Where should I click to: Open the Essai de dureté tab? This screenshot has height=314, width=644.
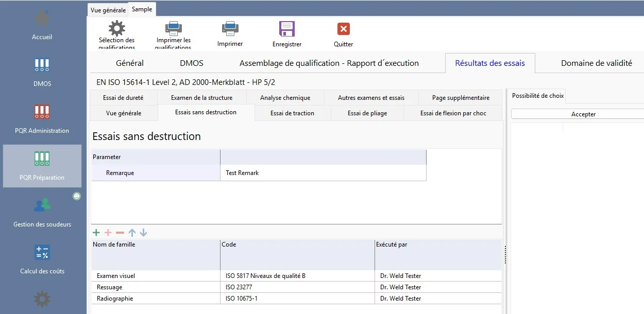tap(123, 97)
